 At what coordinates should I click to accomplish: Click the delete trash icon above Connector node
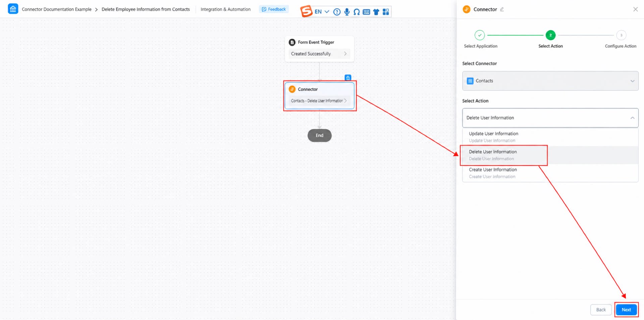point(348,78)
